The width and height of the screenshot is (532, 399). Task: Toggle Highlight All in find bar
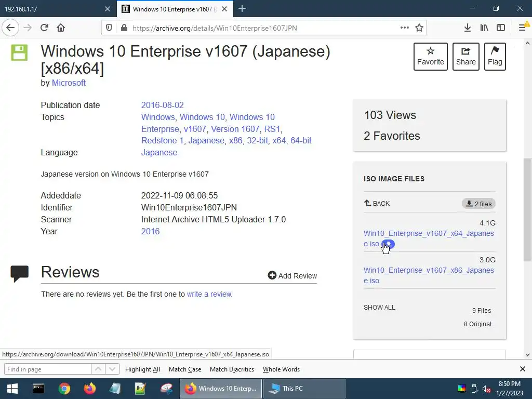[x=142, y=369]
